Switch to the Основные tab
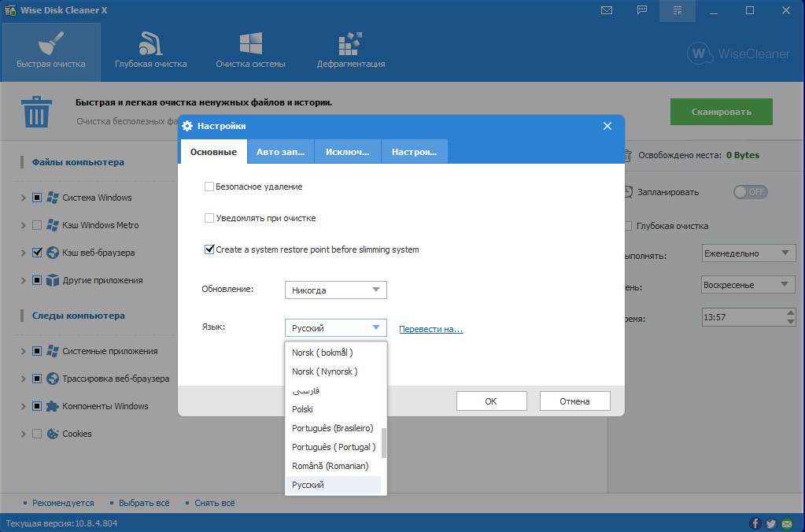This screenshot has height=532, width=805. click(x=213, y=151)
